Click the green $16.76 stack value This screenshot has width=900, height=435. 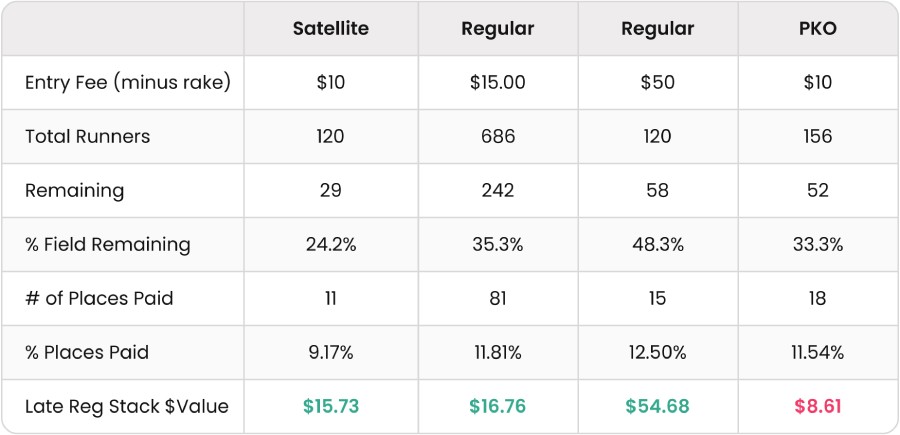click(x=498, y=407)
